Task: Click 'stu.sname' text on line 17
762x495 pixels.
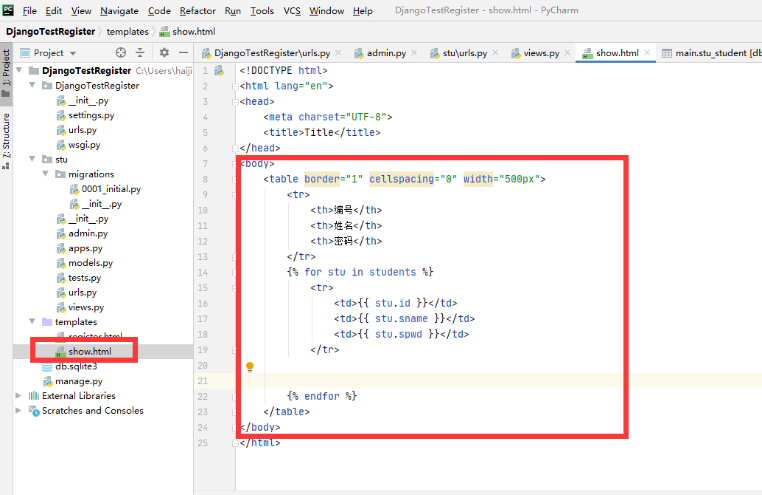Action: pos(401,319)
